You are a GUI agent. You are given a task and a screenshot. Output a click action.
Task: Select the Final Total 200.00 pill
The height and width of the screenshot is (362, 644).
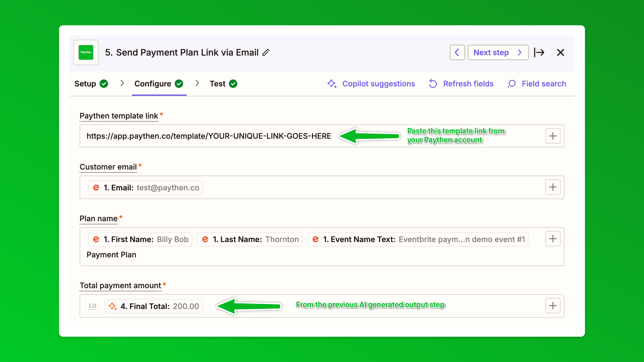click(154, 306)
